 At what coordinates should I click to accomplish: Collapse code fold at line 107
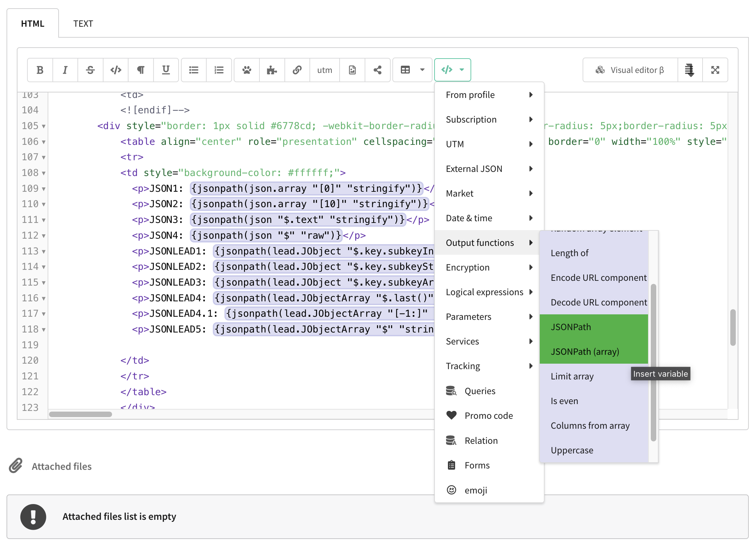[44, 158]
